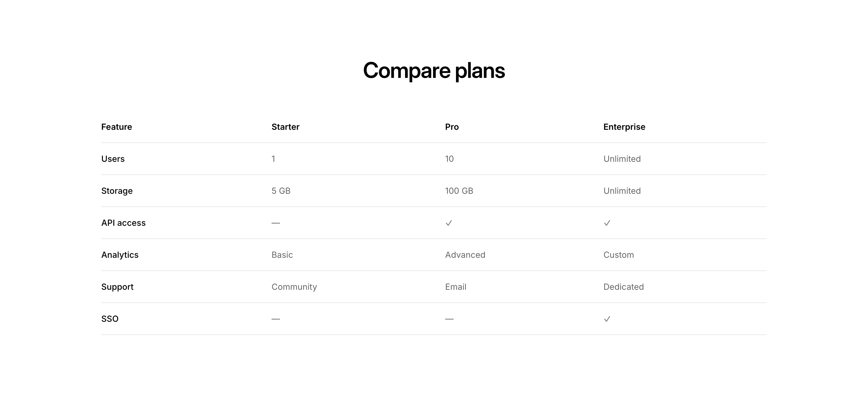Select the Enterprise column header
868x393 pixels.
point(624,127)
